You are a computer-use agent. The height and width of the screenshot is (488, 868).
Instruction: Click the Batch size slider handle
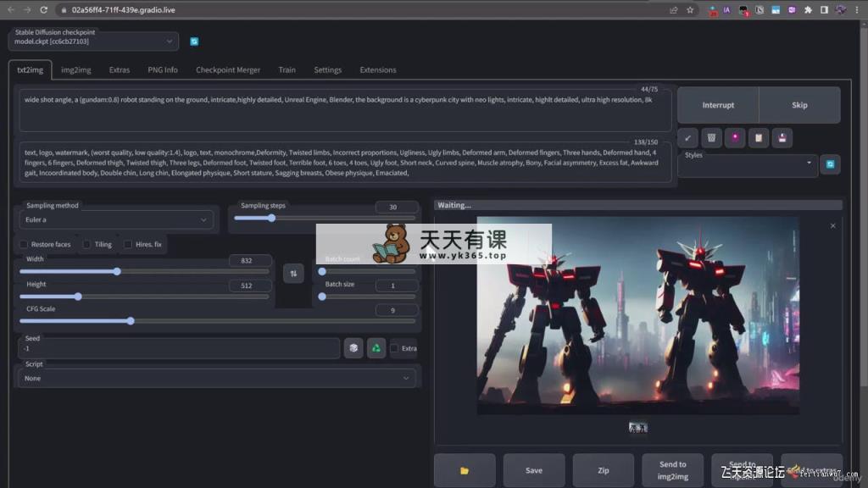(x=322, y=297)
